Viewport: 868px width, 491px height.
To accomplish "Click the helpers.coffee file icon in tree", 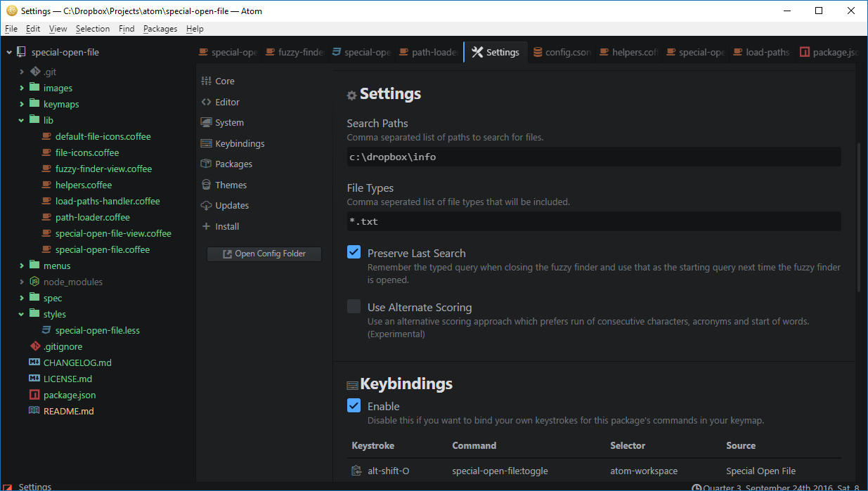I will click(46, 185).
